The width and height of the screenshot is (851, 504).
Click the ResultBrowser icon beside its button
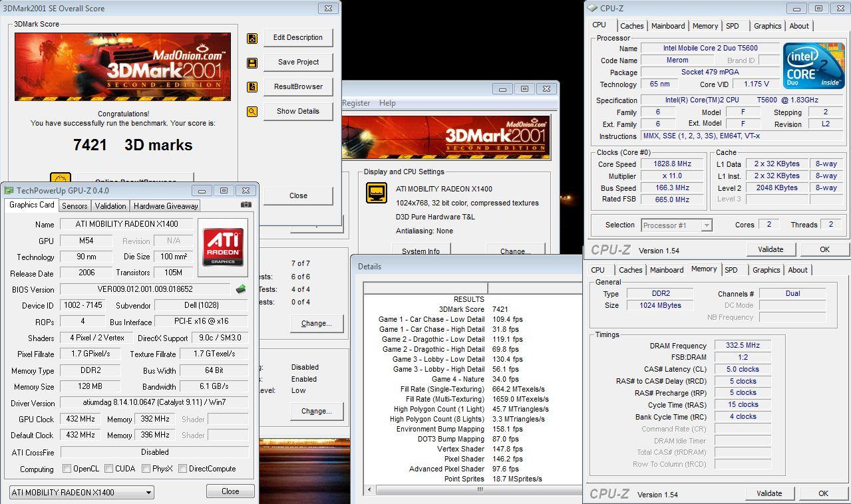pos(252,87)
